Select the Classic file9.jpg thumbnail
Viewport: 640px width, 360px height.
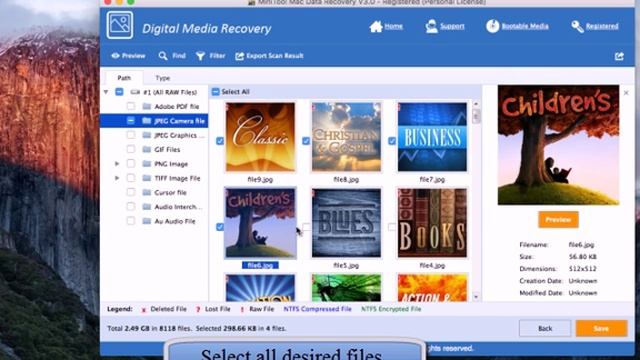pyautogui.click(x=260, y=137)
